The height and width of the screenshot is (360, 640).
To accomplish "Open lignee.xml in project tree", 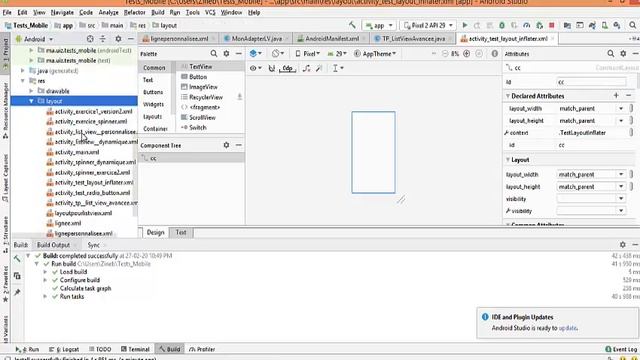I will coord(68,223).
